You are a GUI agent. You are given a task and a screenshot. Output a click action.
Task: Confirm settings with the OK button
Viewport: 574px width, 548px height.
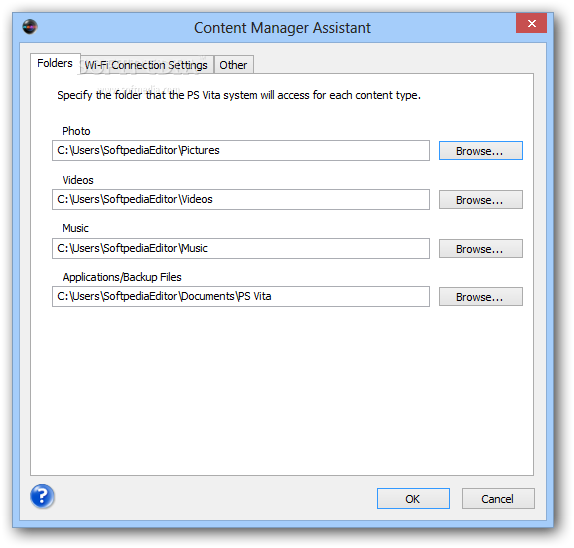[x=413, y=499]
